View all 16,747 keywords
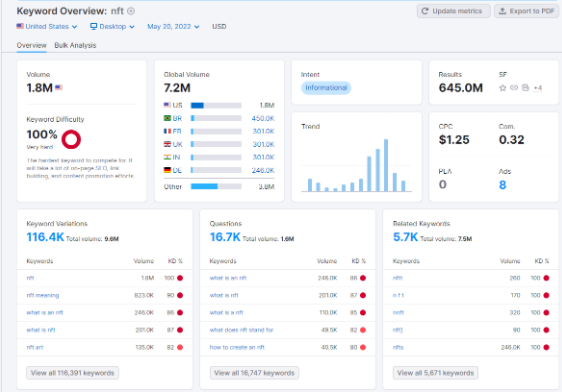The image size is (562, 392). 254,373
